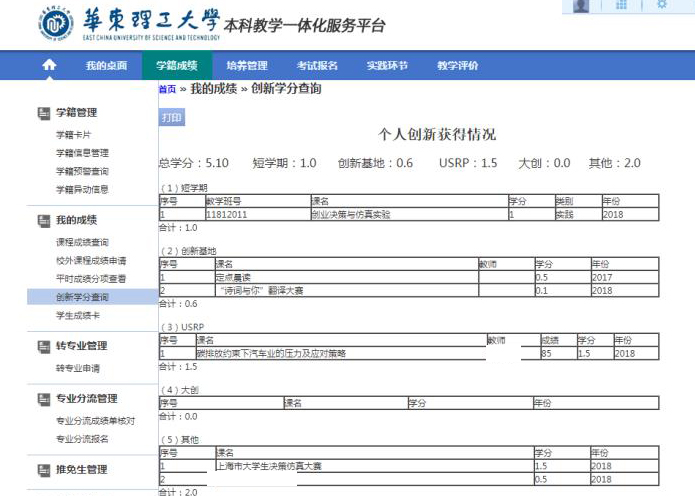Click the 学籍管理 section icon in sidebar
Image resolution: width=695 pixels, height=496 pixels.
coord(44,113)
